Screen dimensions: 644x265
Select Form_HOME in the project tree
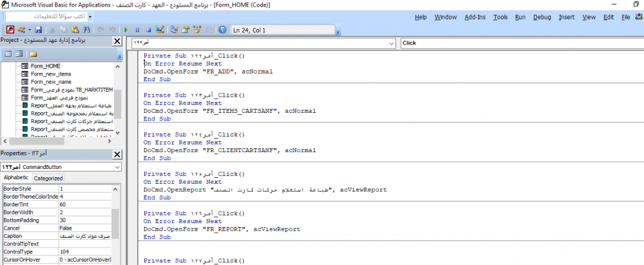click(x=45, y=66)
